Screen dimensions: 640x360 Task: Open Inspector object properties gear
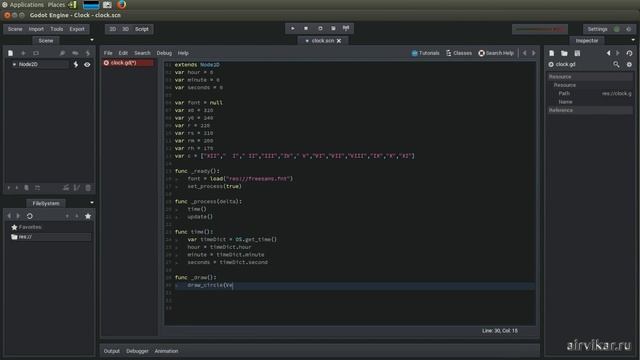point(629,64)
